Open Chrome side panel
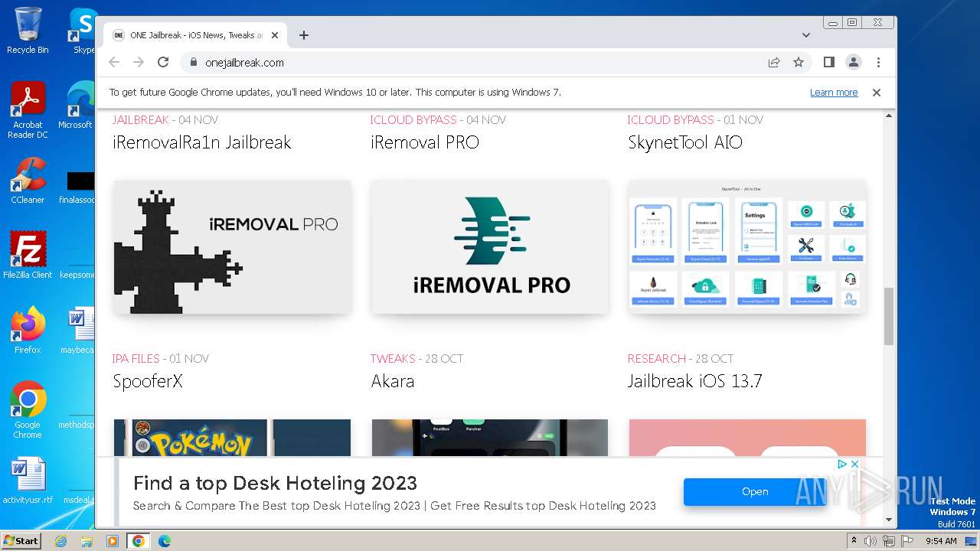 (x=828, y=63)
